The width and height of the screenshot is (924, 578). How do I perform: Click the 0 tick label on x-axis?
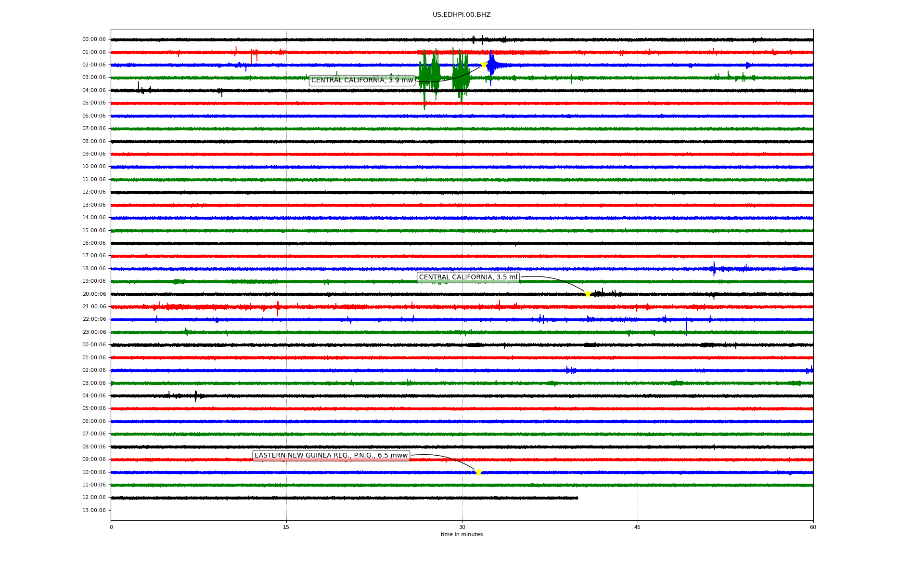coord(111,527)
